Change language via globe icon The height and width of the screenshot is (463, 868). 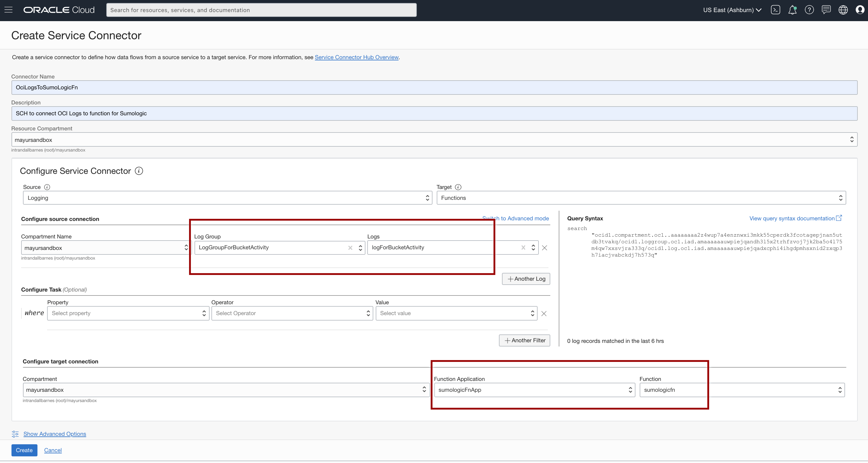[x=843, y=10]
